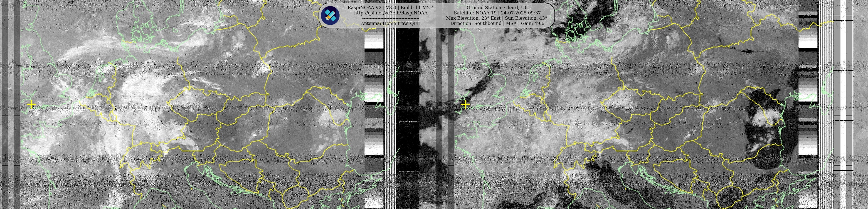Click 'Direction: Southbound | MSA | Gain: 49.6' text
Screen dimensions: 868x209
pyautogui.click(x=497, y=24)
